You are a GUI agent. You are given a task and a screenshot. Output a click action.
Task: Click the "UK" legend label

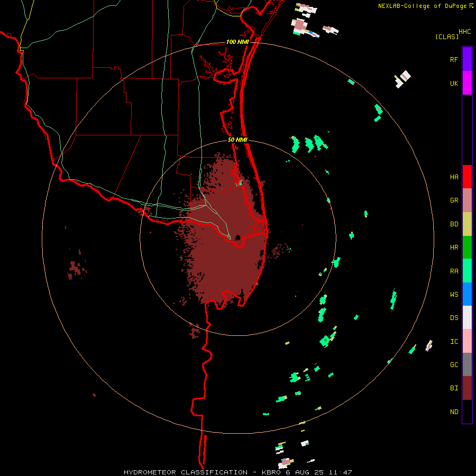454,84
